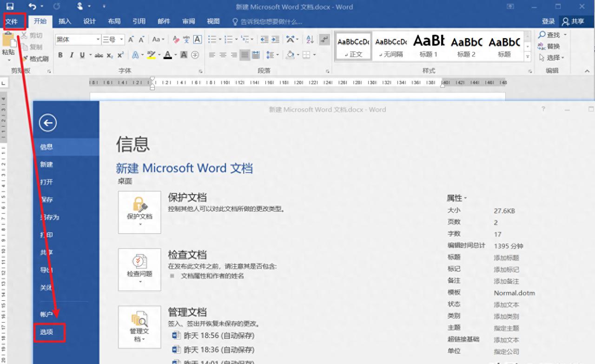Click the back arrow in backstage view
Viewport: 595px width, 364px height.
point(47,123)
